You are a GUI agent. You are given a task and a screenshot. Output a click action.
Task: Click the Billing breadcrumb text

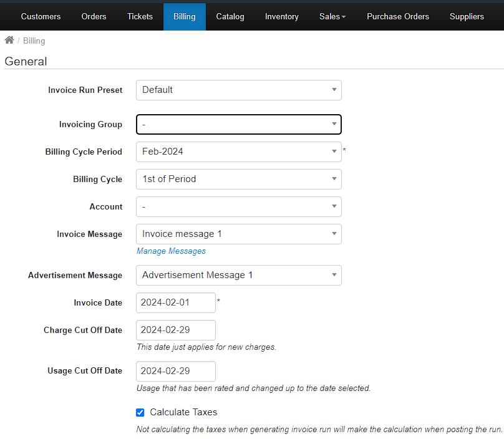pyautogui.click(x=34, y=41)
